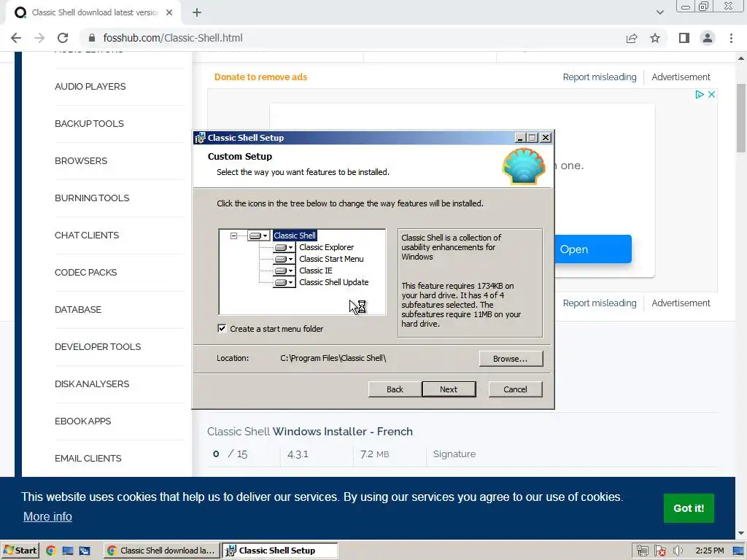This screenshot has width=747, height=560.
Task: Reload the fosshub page
Action: click(x=63, y=38)
